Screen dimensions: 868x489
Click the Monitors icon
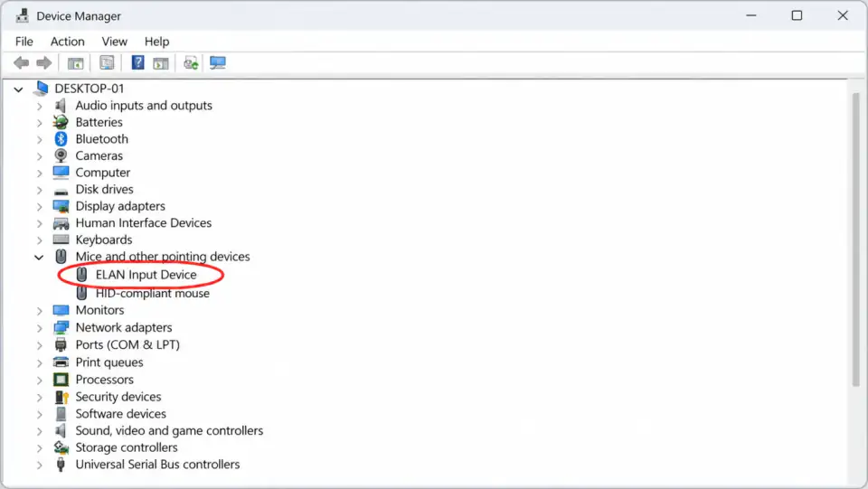click(x=61, y=310)
